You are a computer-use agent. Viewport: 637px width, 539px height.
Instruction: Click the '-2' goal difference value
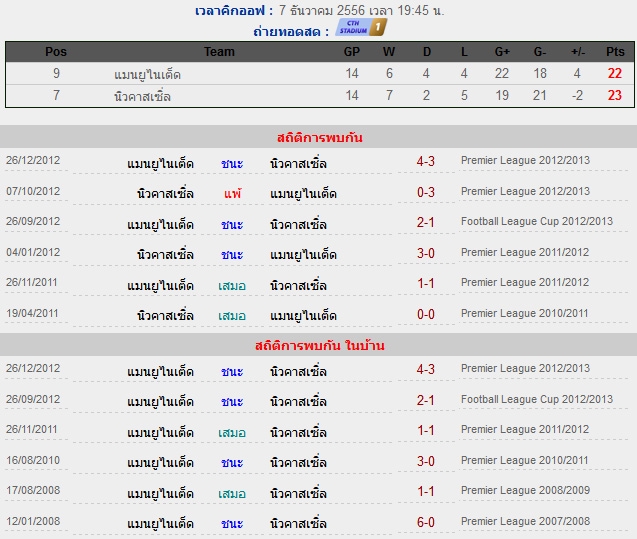[577, 95]
